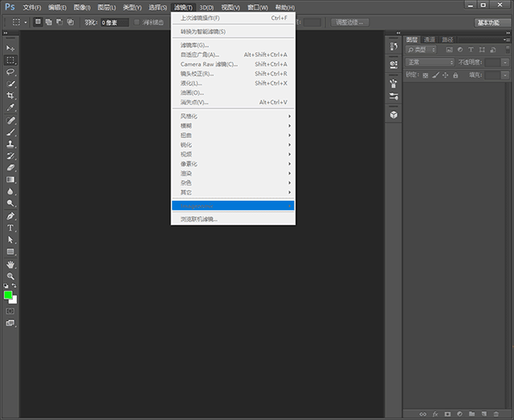Select the Crop tool
The height and width of the screenshot is (420, 514).
[11, 96]
